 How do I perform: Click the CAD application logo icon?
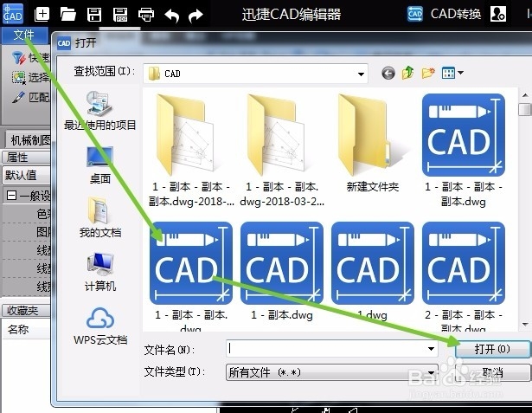tap(13, 13)
